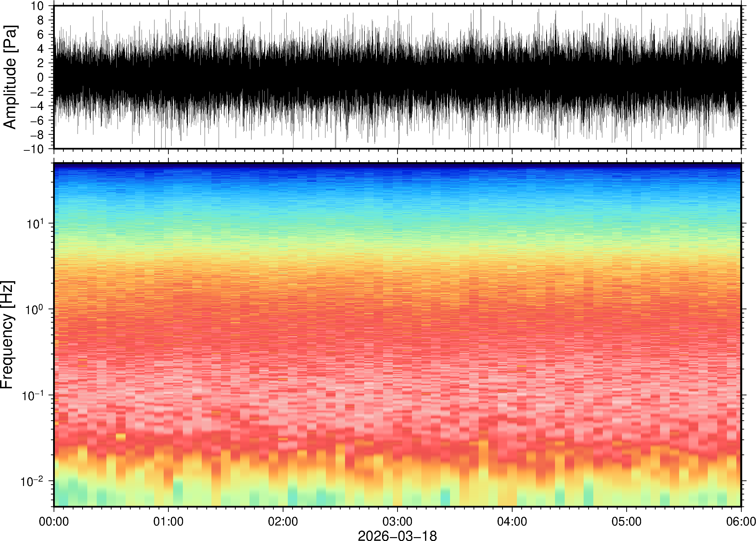Viewport: 756px width, 541px height.
Task: Click the 10⁰ frequency tick label
Action: 35,310
